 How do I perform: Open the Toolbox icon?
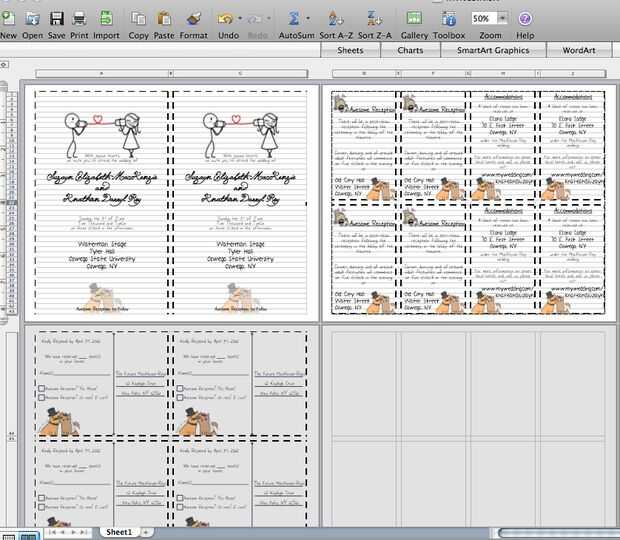coord(449,19)
